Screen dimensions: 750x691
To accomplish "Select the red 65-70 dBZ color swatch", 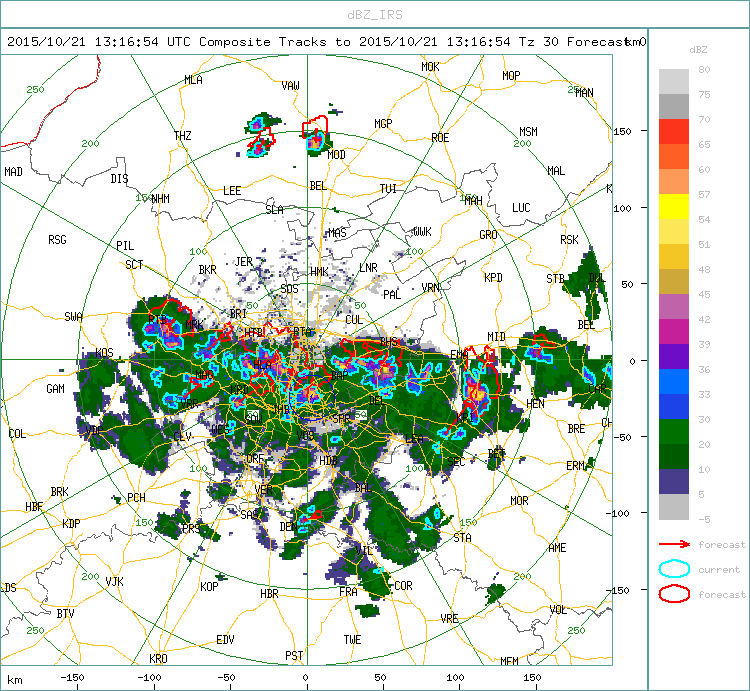I will [674, 132].
